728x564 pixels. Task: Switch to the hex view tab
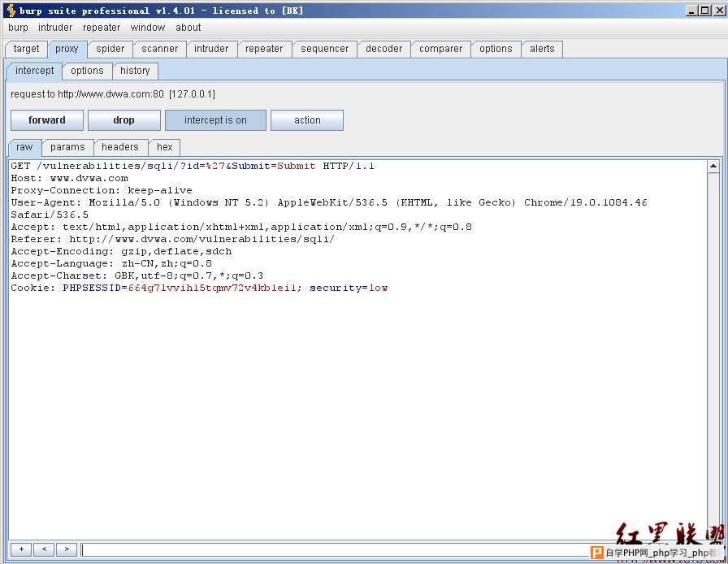[165, 147]
